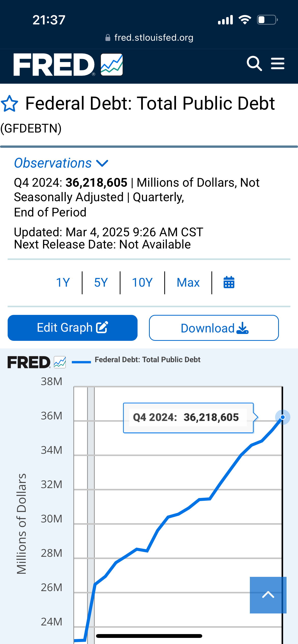Click the Download button

pos(214,328)
